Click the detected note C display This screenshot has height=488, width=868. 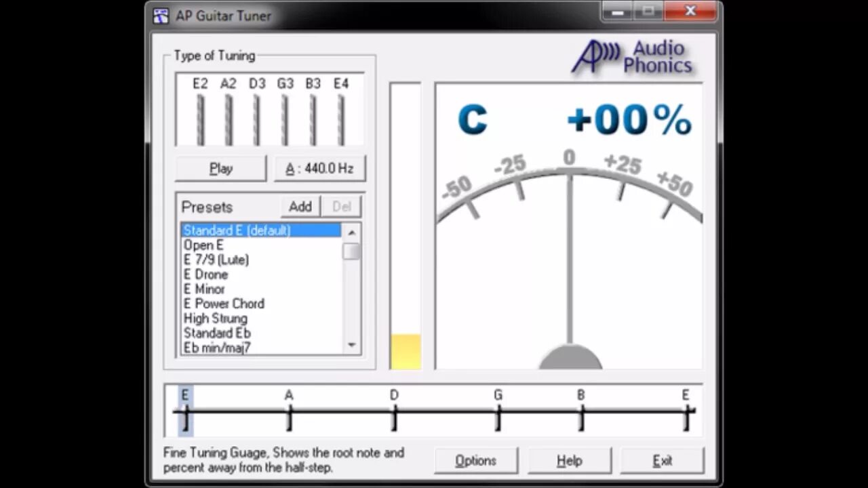pyautogui.click(x=472, y=120)
